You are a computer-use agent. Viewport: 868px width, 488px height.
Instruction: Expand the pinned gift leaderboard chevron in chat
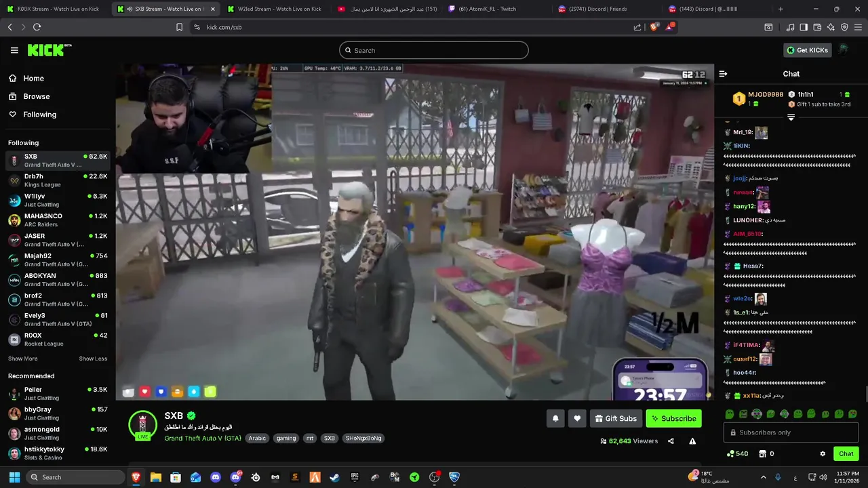point(791,117)
